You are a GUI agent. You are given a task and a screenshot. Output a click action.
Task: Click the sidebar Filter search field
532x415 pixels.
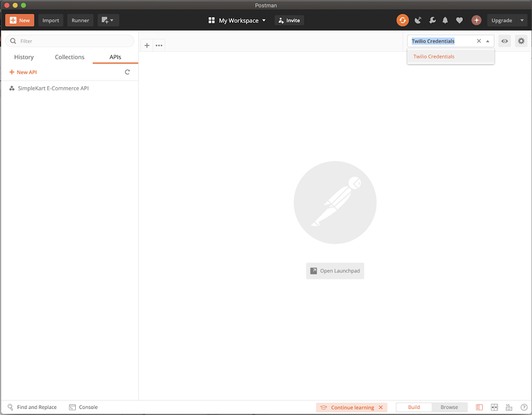pos(70,41)
